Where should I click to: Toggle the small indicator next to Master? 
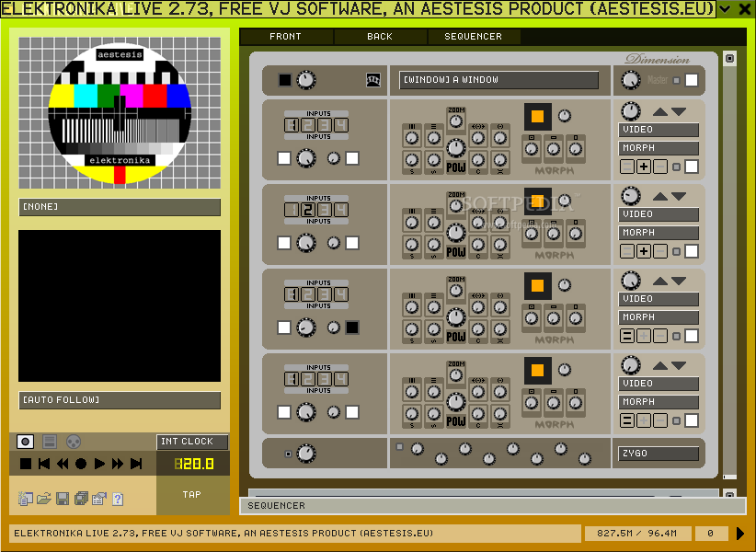[x=677, y=81]
